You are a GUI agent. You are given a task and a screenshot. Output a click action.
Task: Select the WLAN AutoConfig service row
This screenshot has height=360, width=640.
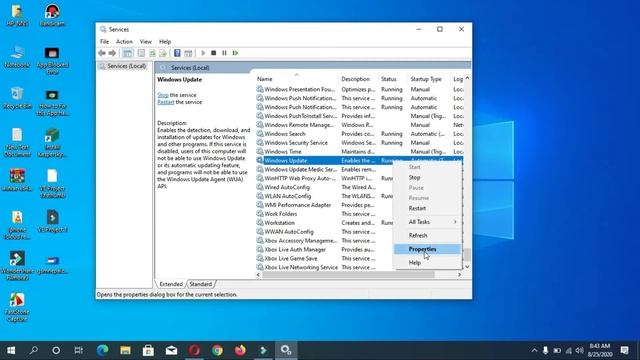324,196
